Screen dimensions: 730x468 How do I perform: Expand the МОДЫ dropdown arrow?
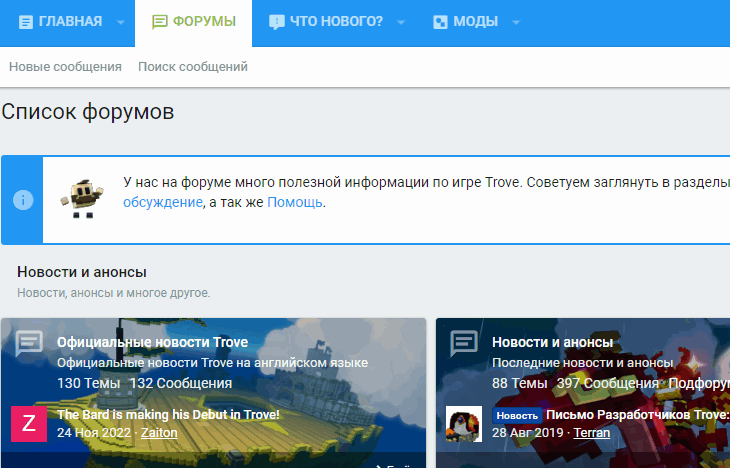click(516, 22)
